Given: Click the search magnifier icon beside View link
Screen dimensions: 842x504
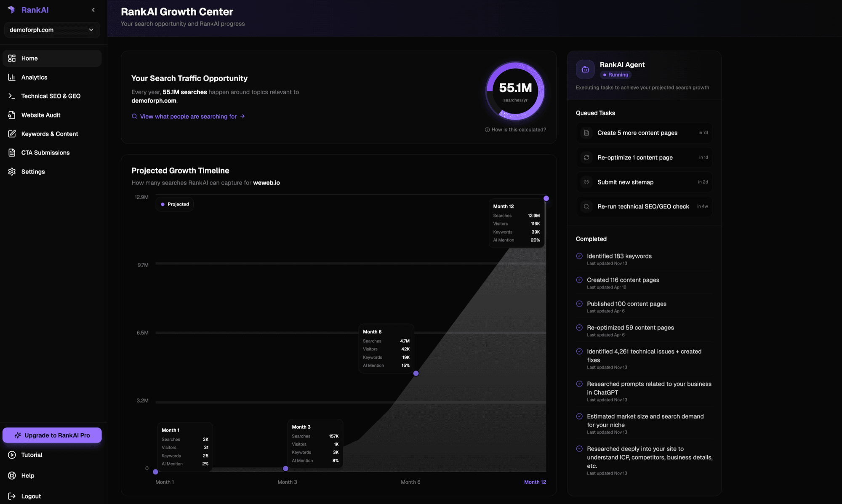Looking at the screenshot, I should point(134,116).
